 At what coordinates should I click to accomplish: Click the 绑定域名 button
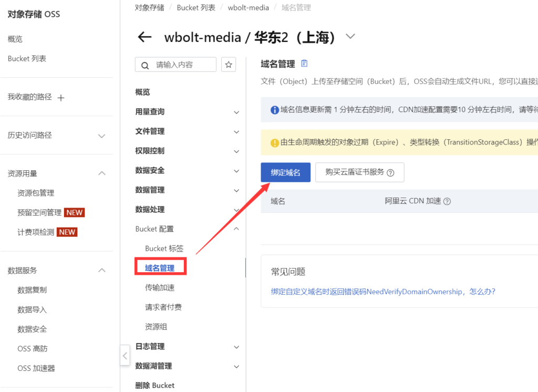tap(285, 172)
